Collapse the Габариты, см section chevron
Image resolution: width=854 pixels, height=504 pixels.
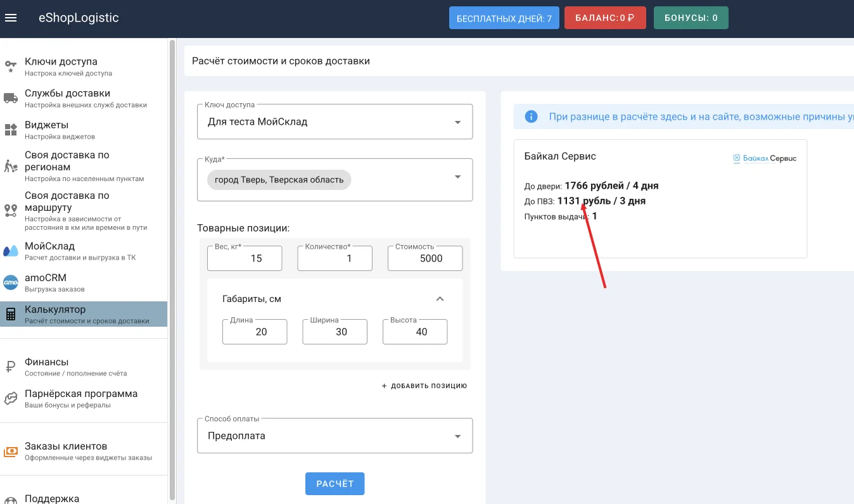[x=440, y=299]
